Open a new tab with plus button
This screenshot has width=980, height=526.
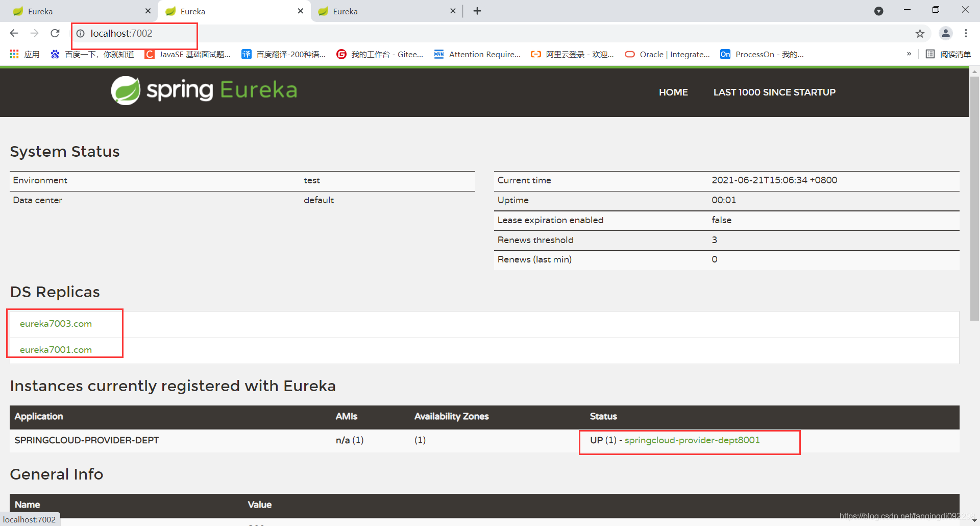[477, 11]
